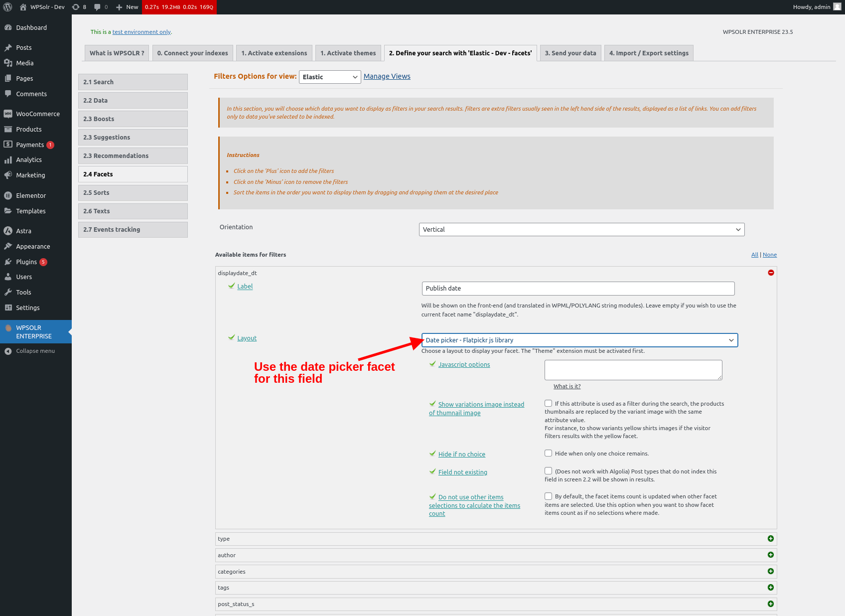Add the categories filter with plus icon
This screenshot has width=845, height=616.
coord(771,571)
